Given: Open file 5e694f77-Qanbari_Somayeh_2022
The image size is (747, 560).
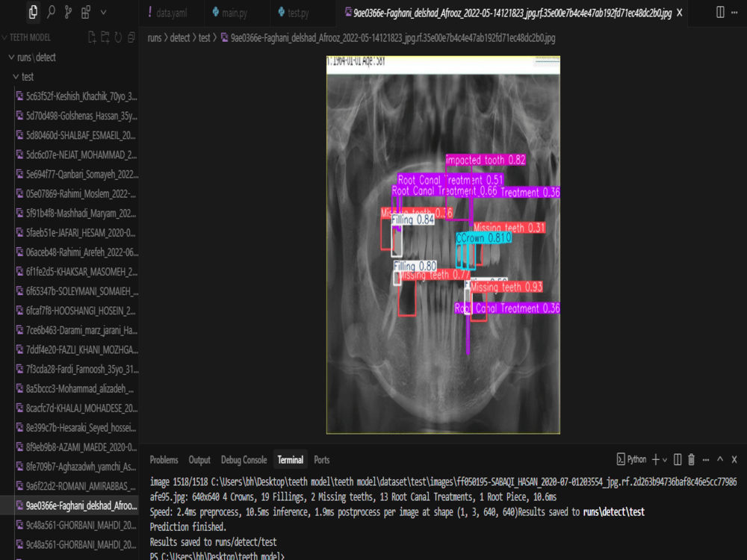Looking at the screenshot, I should pos(76,174).
